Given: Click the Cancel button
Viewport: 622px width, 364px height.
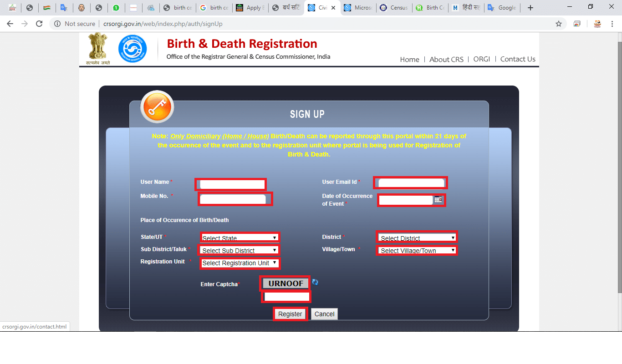Looking at the screenshot, I should 325,314.
